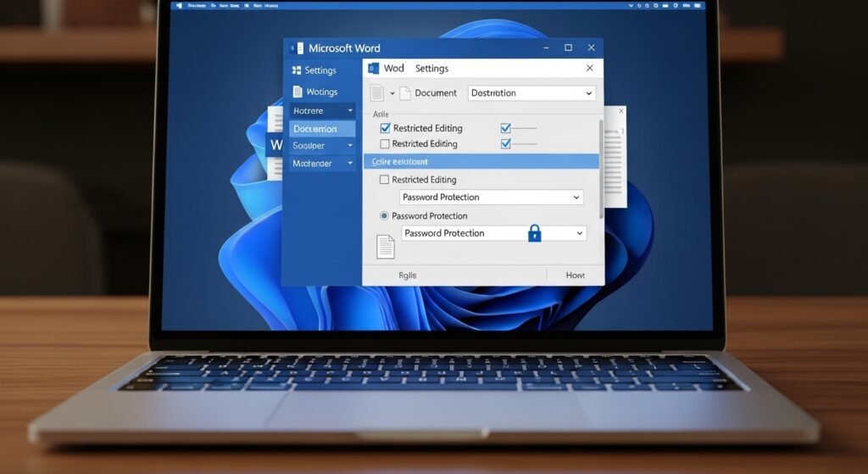Click the page icon left of Document label

tap(405, 93)
